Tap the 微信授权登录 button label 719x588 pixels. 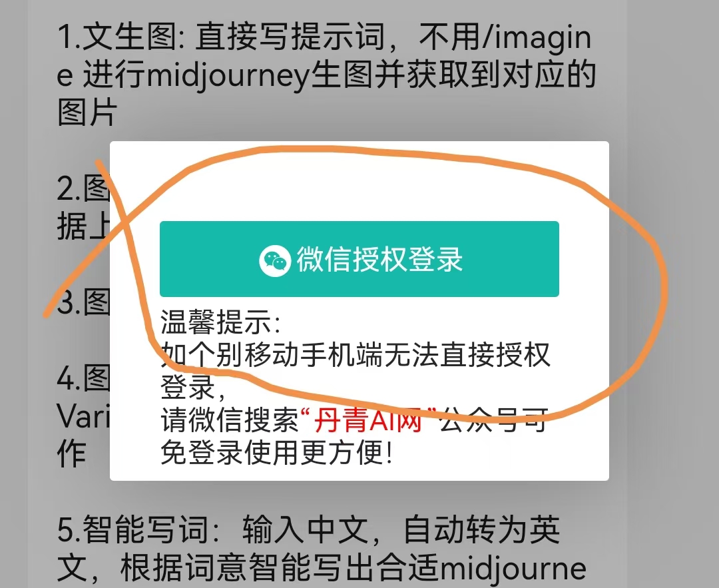tap(379, 260)
